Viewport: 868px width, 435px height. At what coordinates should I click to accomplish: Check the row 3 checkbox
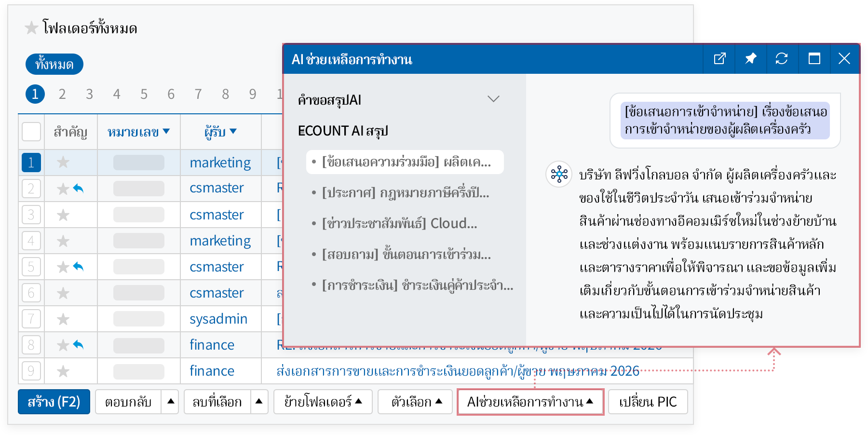31,215
